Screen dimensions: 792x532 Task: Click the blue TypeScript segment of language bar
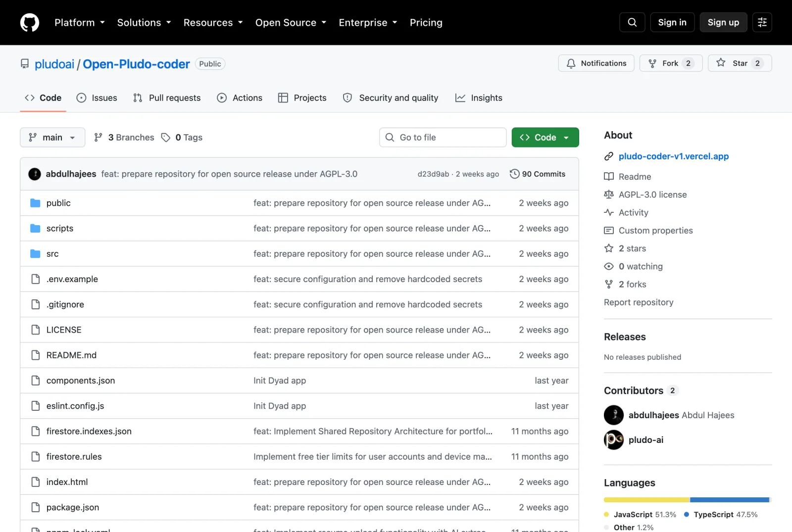pyautogui.click(x=730, y=500)
